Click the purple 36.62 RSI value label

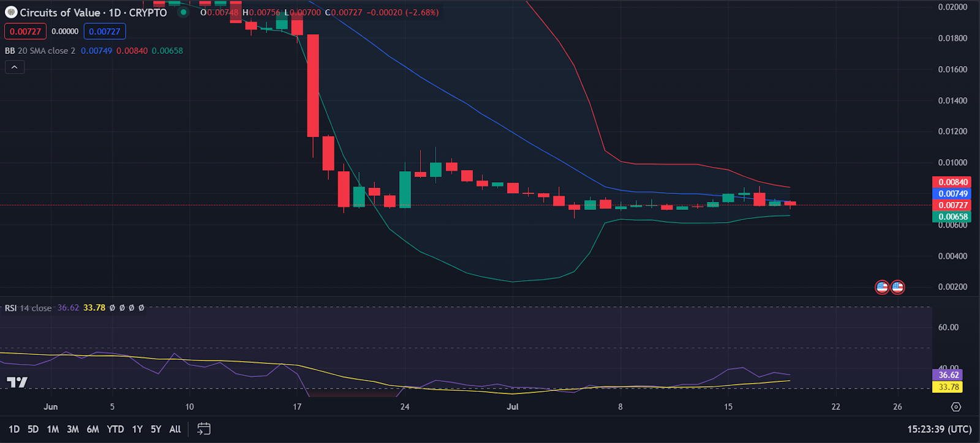coord(949,375)
